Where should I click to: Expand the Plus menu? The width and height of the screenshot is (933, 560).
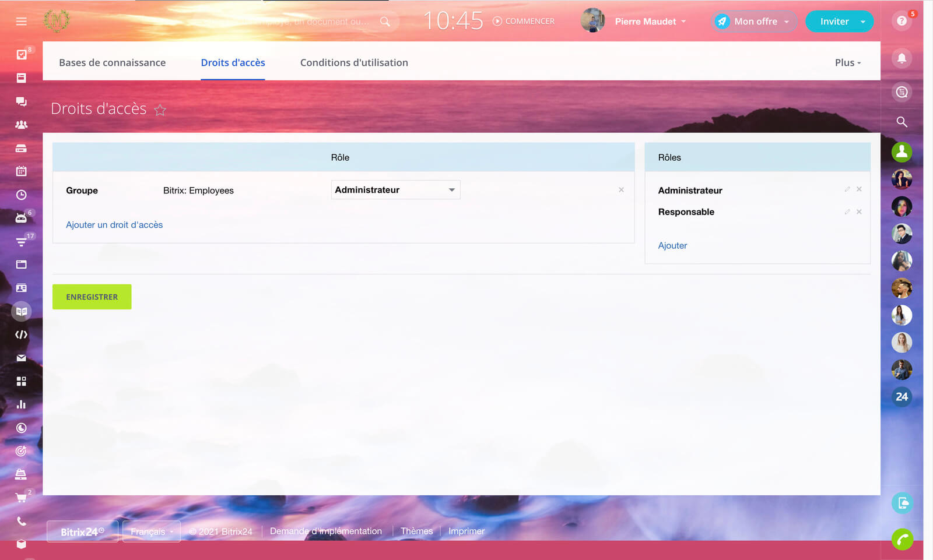[x=847, y=62]
